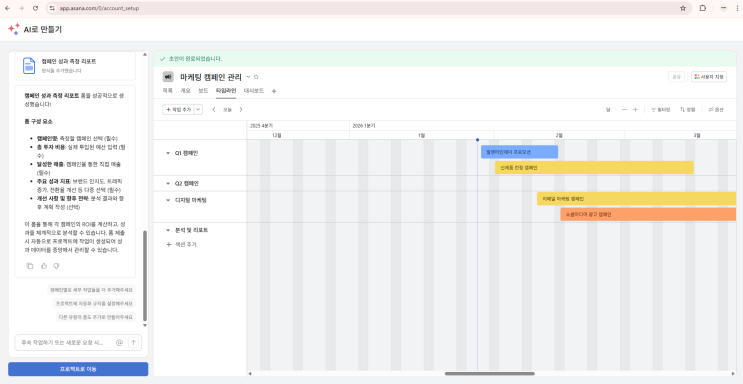This screenshot has height=384, width=743.
Task: Open the 정렬 sort control
Action: tap(688, 110)
